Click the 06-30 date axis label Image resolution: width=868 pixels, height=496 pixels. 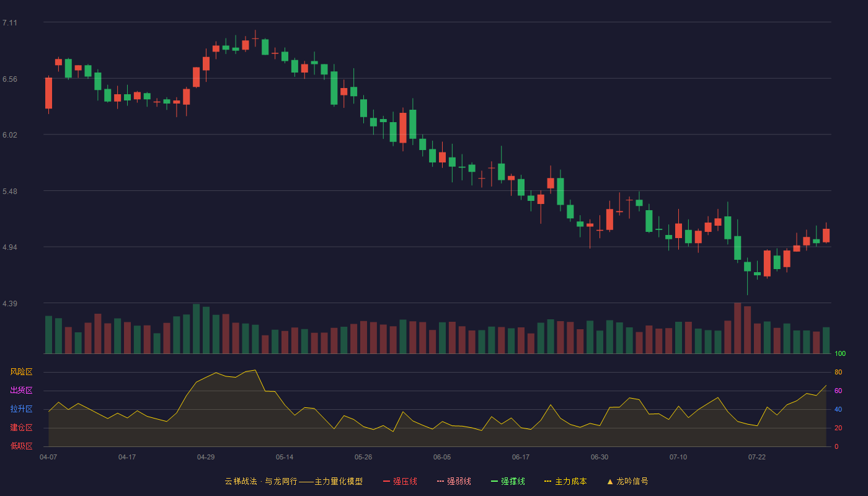600,457
